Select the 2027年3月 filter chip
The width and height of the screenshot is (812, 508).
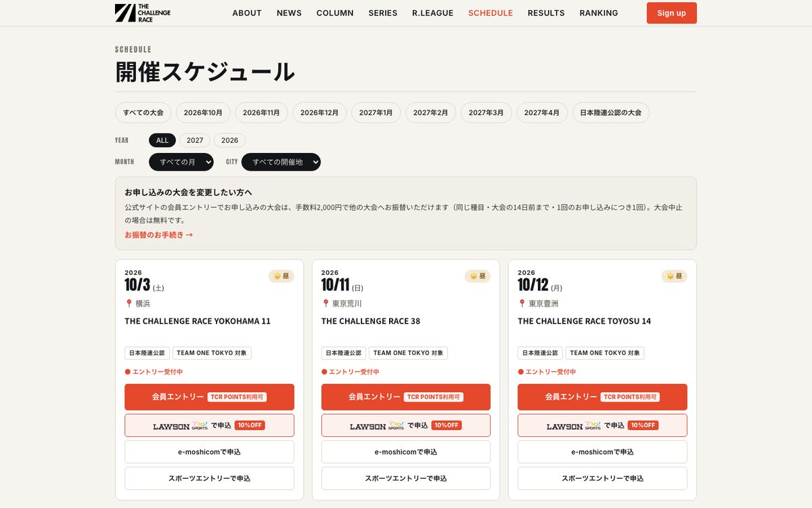click(x=486, y=112)
